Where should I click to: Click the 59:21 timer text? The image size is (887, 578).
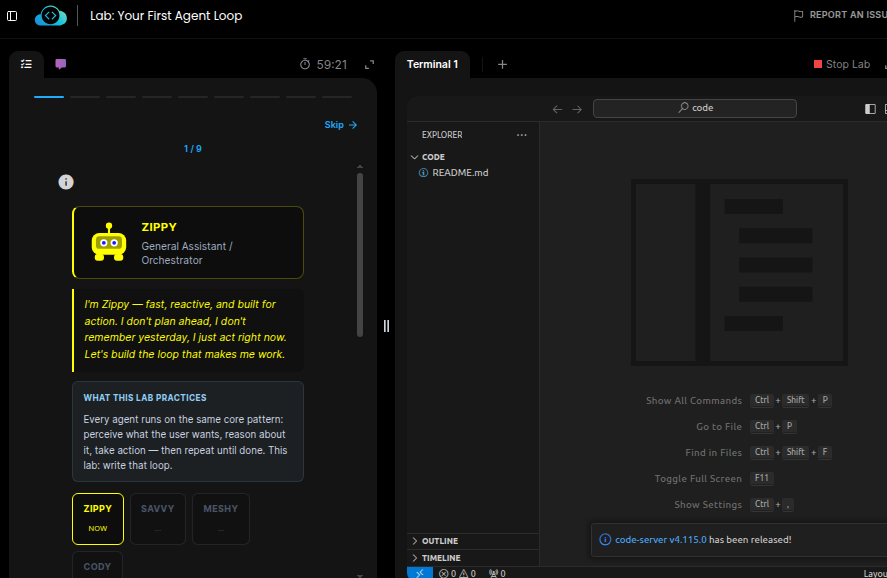pos(331,64)
